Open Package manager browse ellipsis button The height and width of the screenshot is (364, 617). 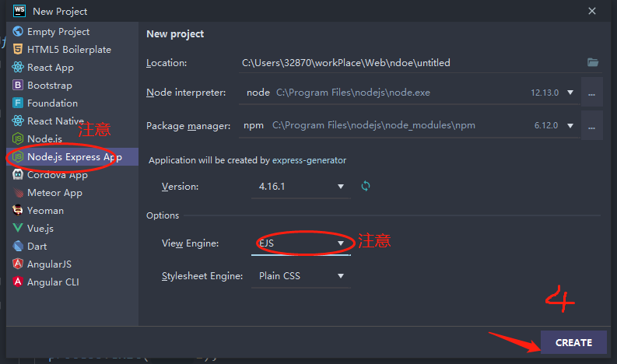(x=592, y=125)
